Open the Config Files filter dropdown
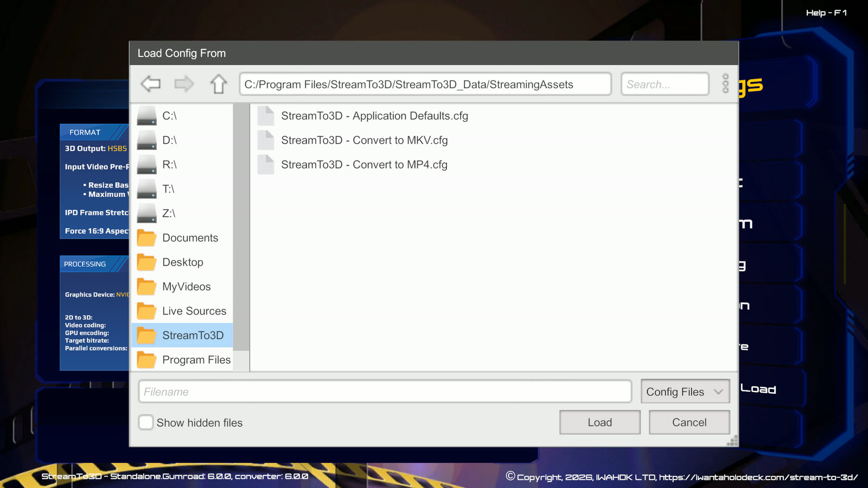Image resolution: width=868 pixels, height=488 pixels. pos(685,391)
